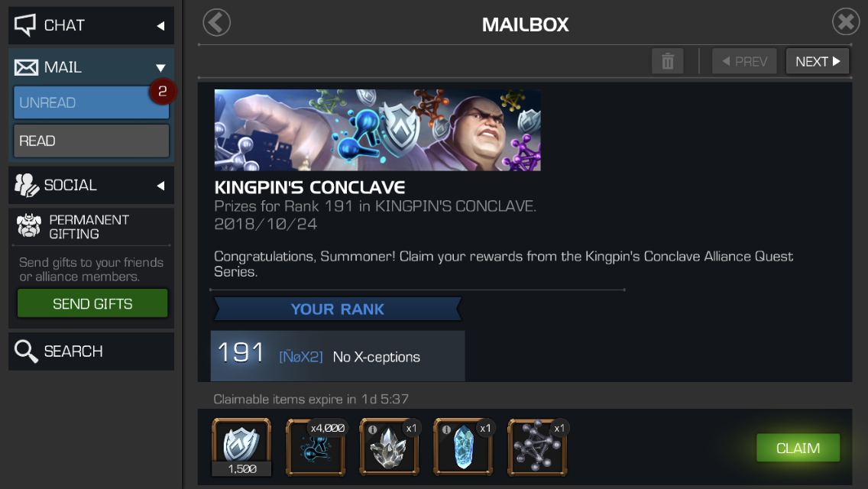Go to the Next mail message
This screenshot has height=489, width=868.
pyautogui.click(x=818, y=61)
